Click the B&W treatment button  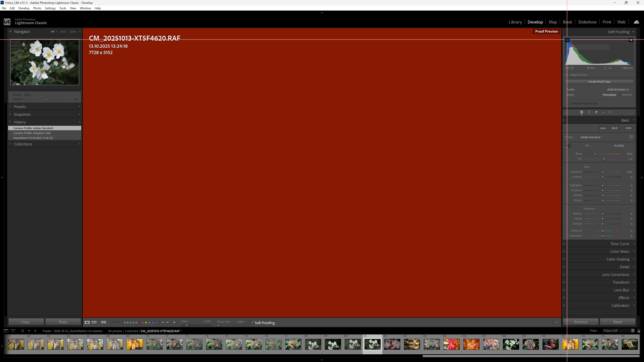click(x=614, y=128)
